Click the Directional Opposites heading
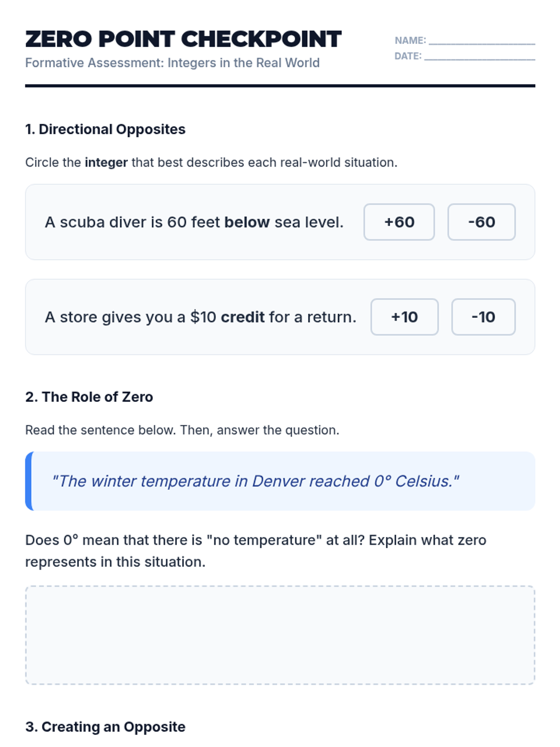 pyautogui.click(x=105, y=129)
